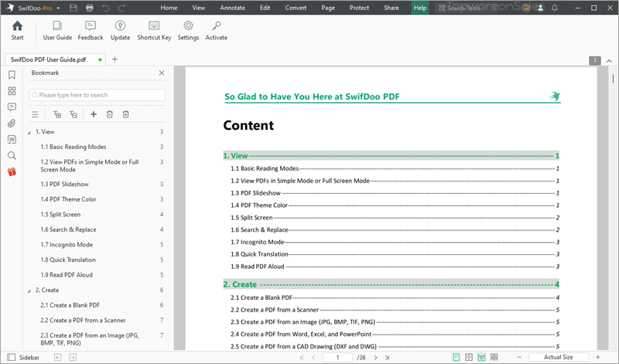Viewport: 619px width, 364px height.
Task: Open the Search sidebar panel
Action: pos(12,155)
